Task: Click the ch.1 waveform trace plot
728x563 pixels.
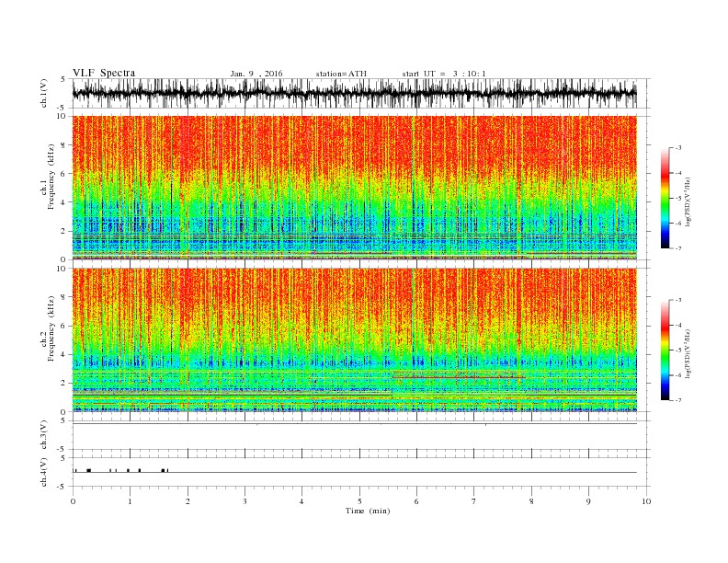Action: click(355, 93)
